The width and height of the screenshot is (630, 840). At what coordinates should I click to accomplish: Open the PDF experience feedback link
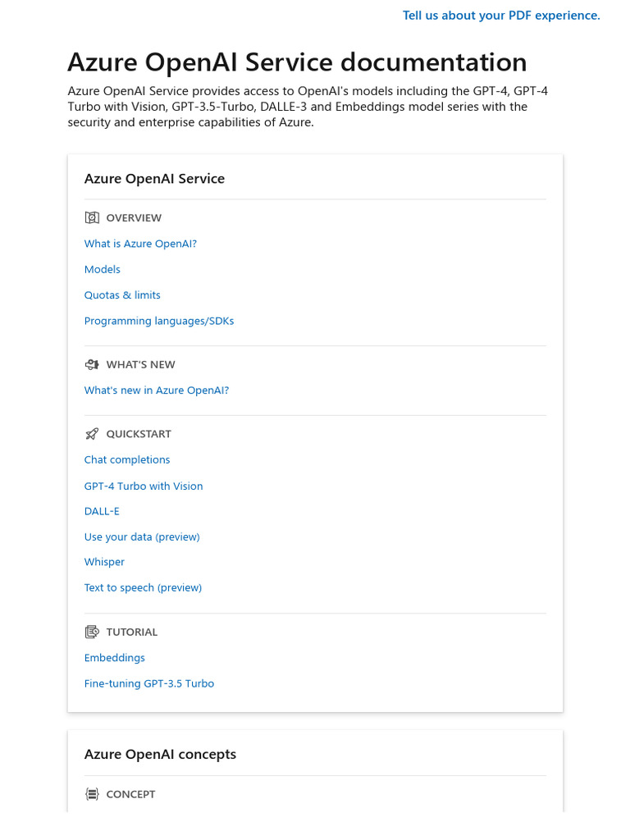[501, 15]
